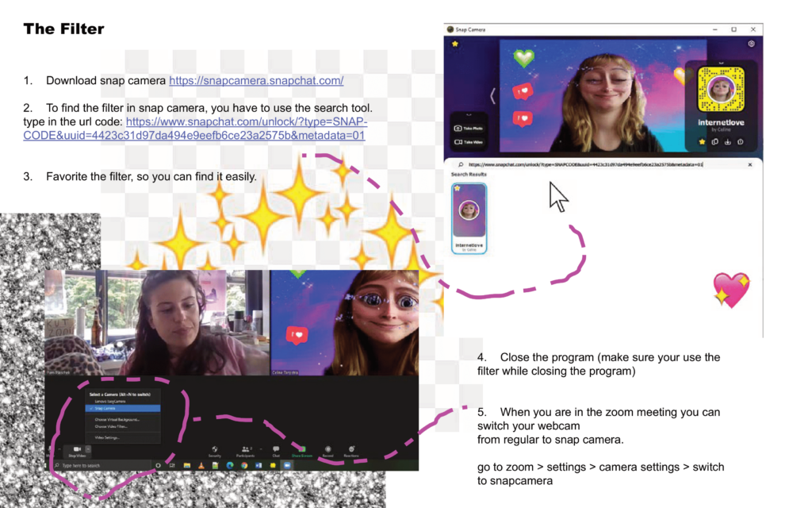The image size is (812, 508).
Task: Click the Take Video button
Action: (468, 142)
